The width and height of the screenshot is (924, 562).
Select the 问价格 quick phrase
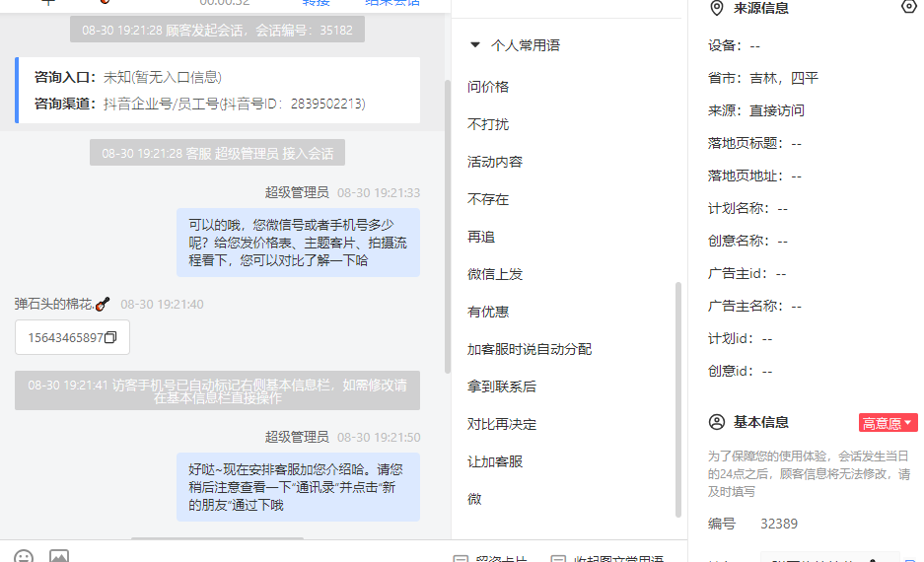[488, 87]
